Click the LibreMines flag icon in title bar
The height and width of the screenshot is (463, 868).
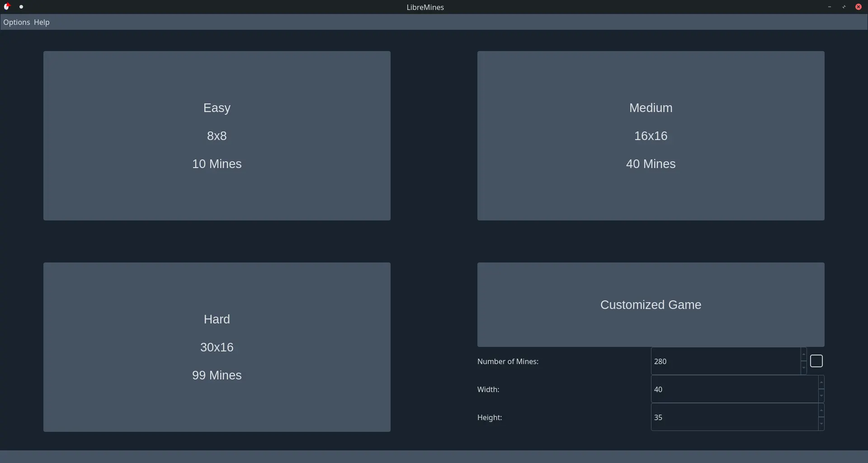coord(7,7)
